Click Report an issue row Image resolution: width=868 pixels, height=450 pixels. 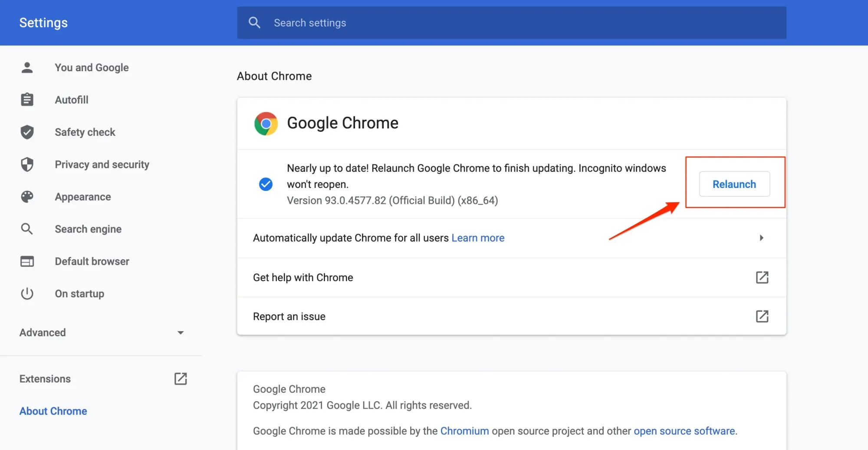(512, 316)
